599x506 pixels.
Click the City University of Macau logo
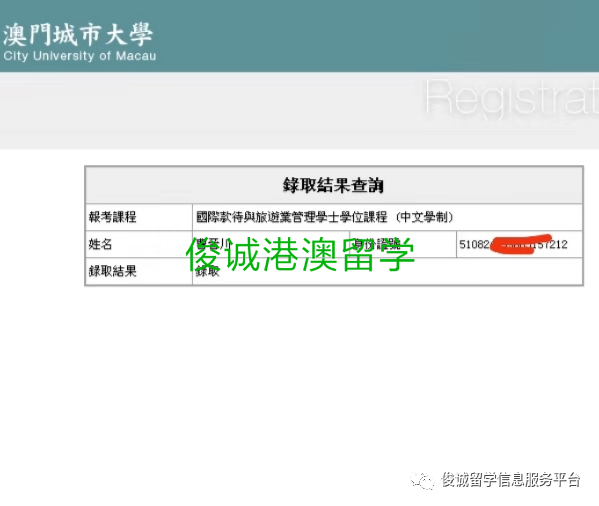[79, 42]
